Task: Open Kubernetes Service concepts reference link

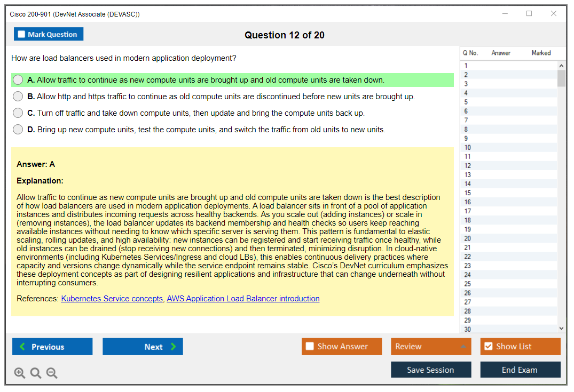Action: pos(112,299)
